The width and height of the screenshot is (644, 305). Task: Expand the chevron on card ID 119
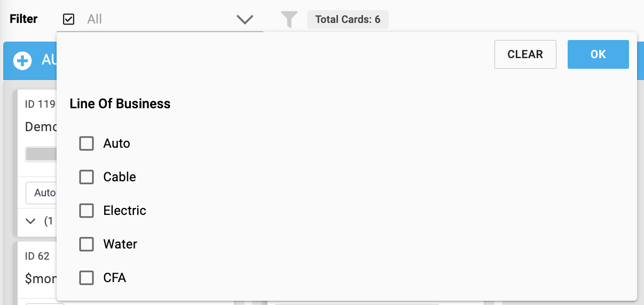[30, 221]
